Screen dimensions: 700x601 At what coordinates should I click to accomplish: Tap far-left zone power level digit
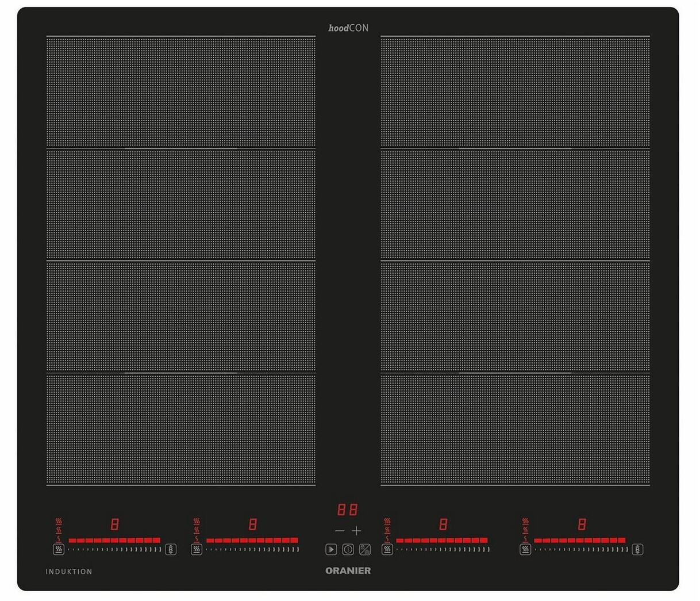tap(115, 524)
